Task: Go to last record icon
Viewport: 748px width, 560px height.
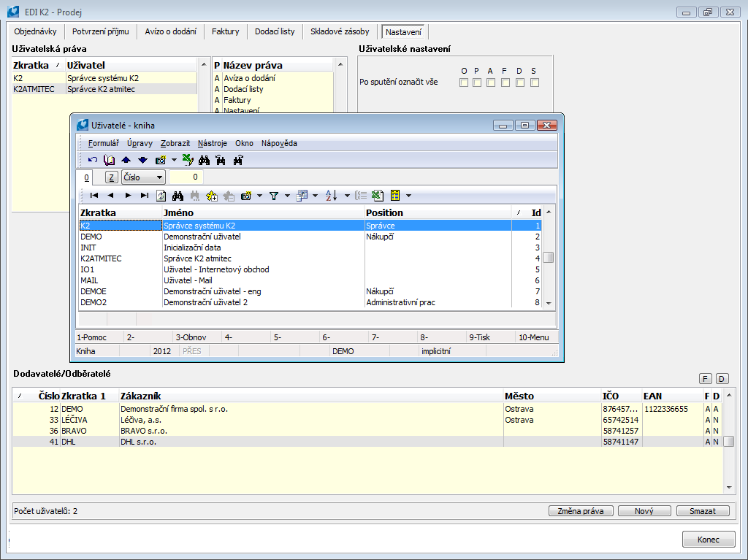Action: [145, 195]
